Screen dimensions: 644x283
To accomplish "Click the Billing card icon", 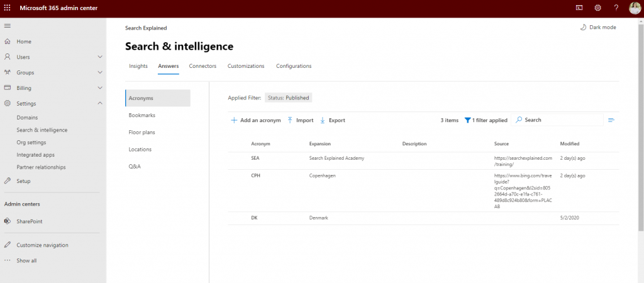I will (x=8, y=88).
